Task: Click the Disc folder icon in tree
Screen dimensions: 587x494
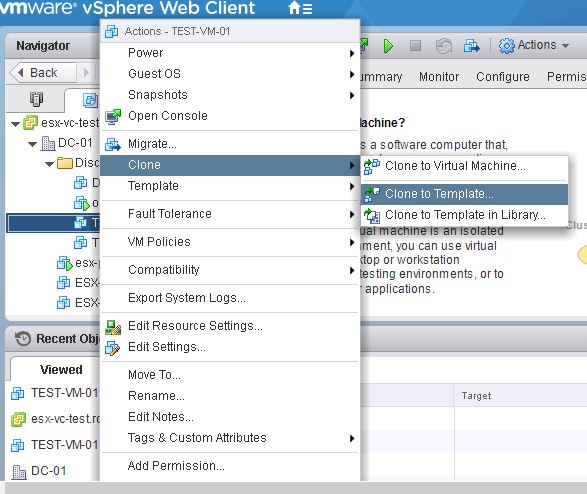Action: tap(65, 163)
